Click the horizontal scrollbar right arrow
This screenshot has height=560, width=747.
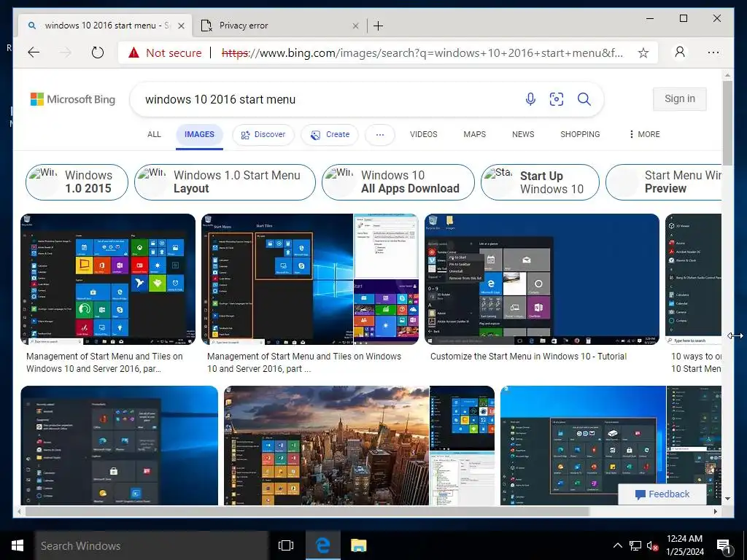[716, 511]
